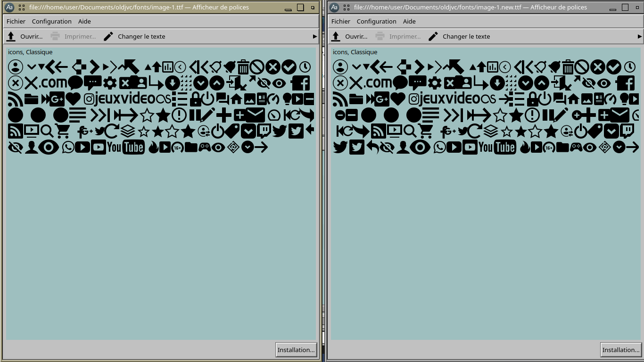The width and height of the screenshot is (644, 362).
Task: Click the magnifying glass glyph in right window
Action: [410, 131]
